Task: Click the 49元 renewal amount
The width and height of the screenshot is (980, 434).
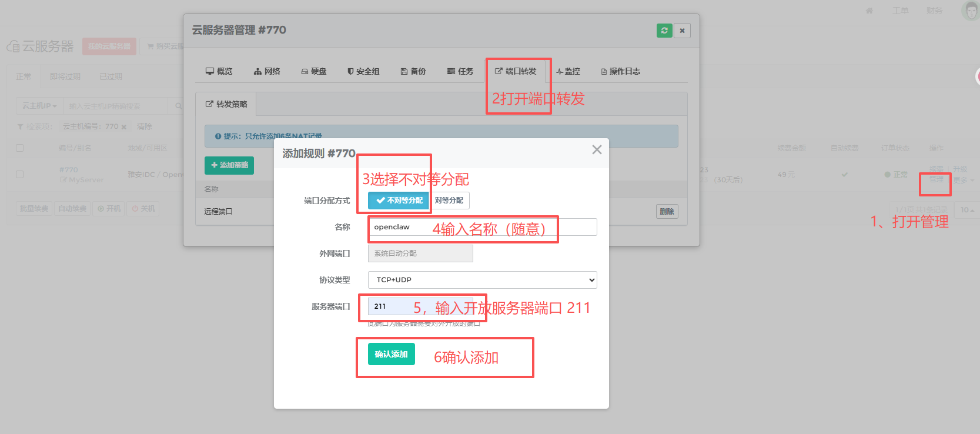Action: point(786,175)
